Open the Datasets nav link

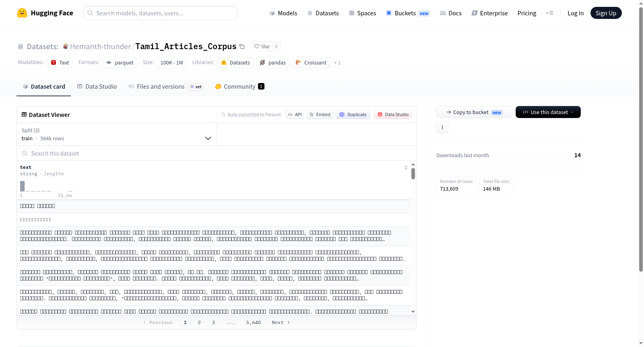323,13
